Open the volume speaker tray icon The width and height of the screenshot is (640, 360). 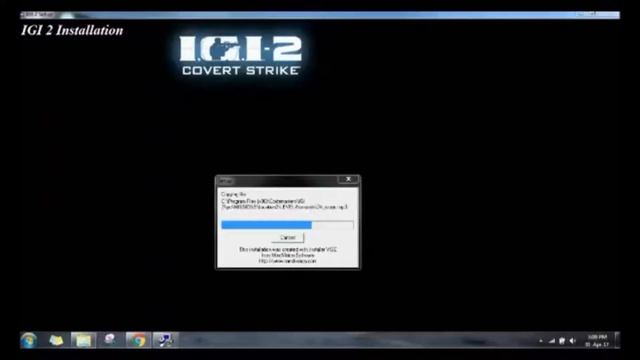tap(573, 341)
